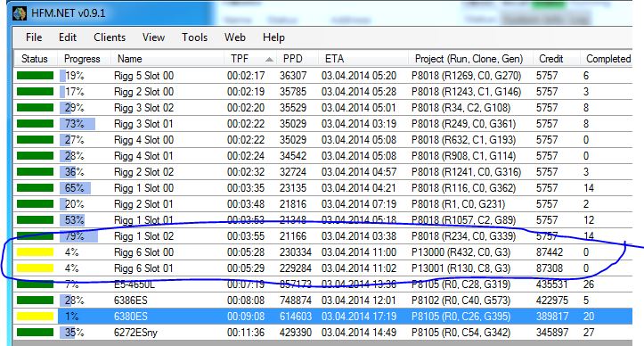
Task: Open the Web menu
Action: pyautogui.click(x=235, y=37)
